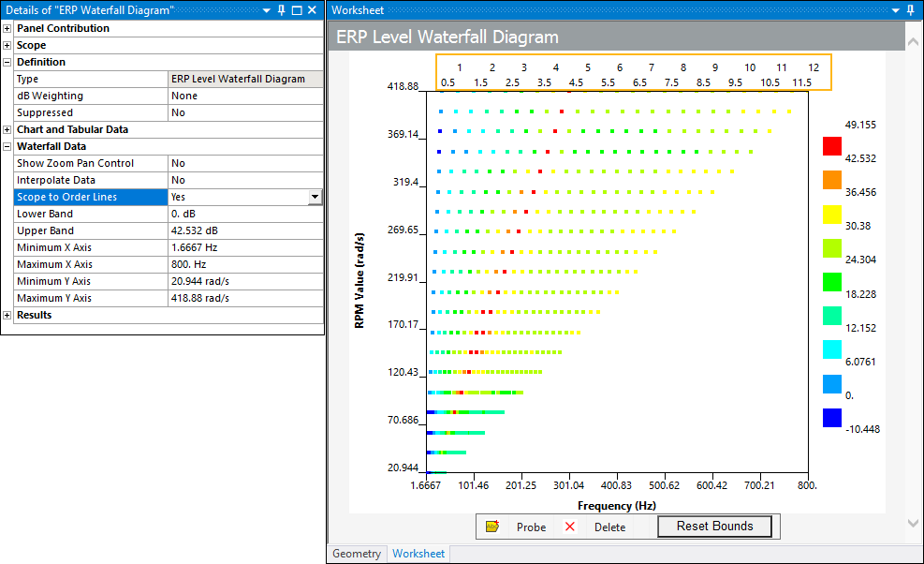Click the Probe button label
The width and height of the screenshot is (924, 564).
click(x=531, y=527)
